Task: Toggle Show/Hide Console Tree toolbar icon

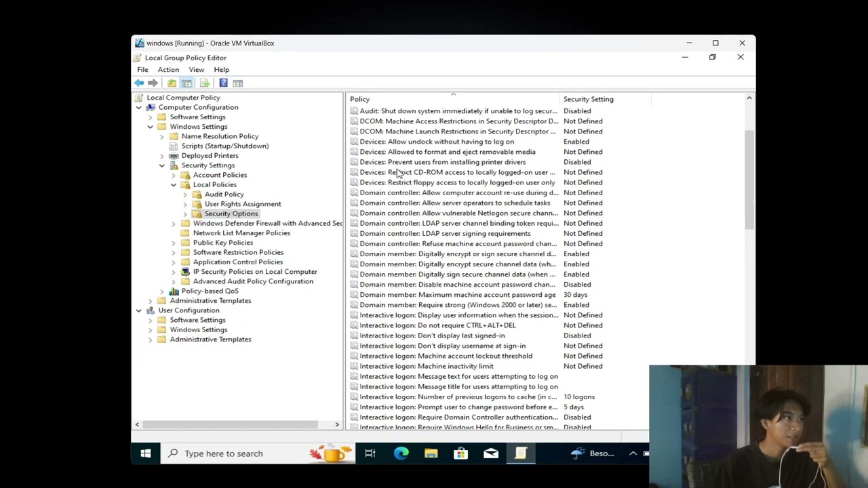Action: tap(186, 83)
